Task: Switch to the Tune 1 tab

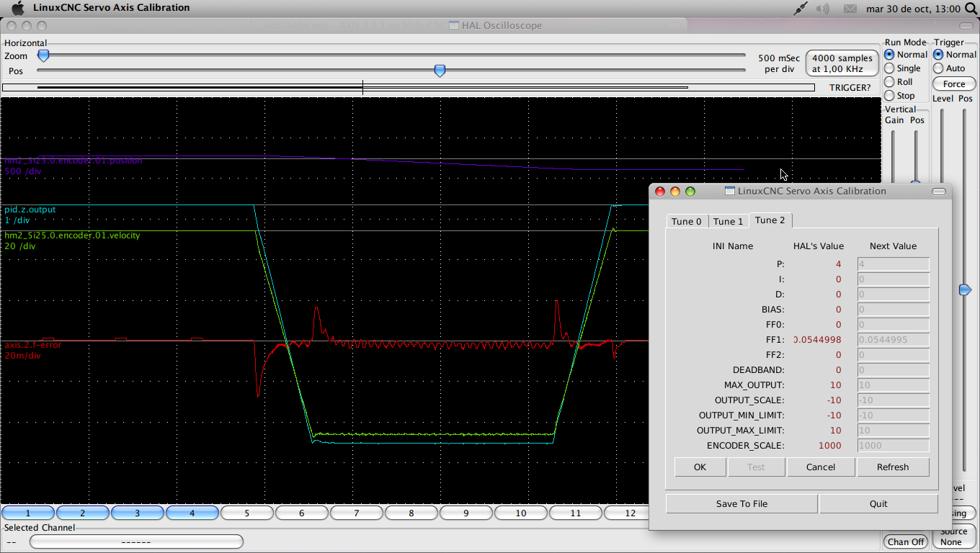Action: coord(729,221)
